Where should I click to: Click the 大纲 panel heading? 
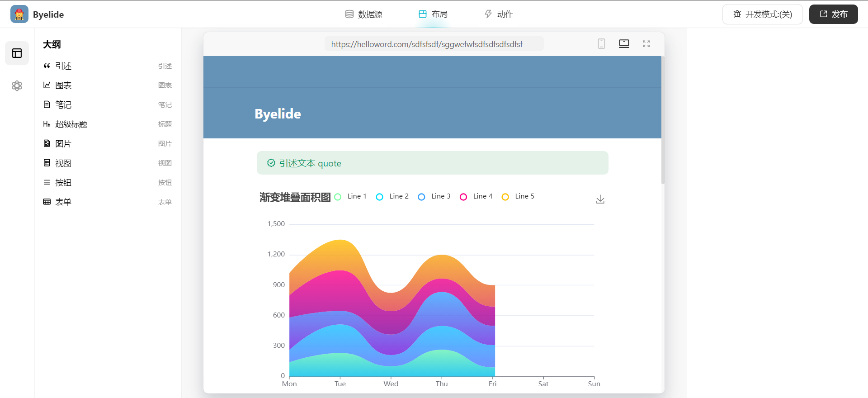click(x=52, y=44)
